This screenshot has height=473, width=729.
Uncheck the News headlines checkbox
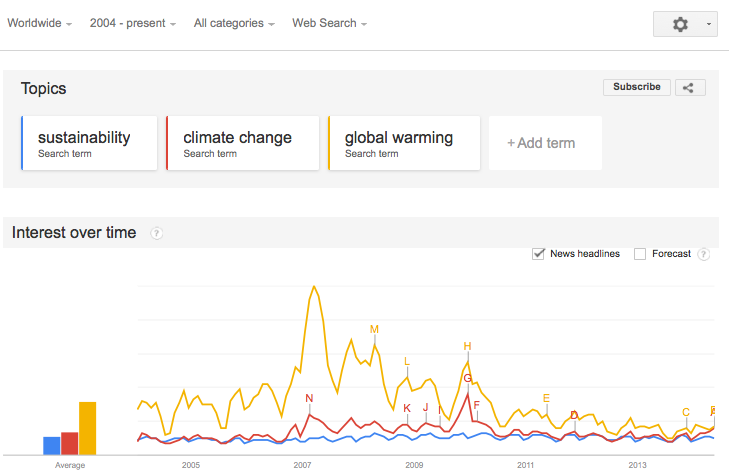538,254
